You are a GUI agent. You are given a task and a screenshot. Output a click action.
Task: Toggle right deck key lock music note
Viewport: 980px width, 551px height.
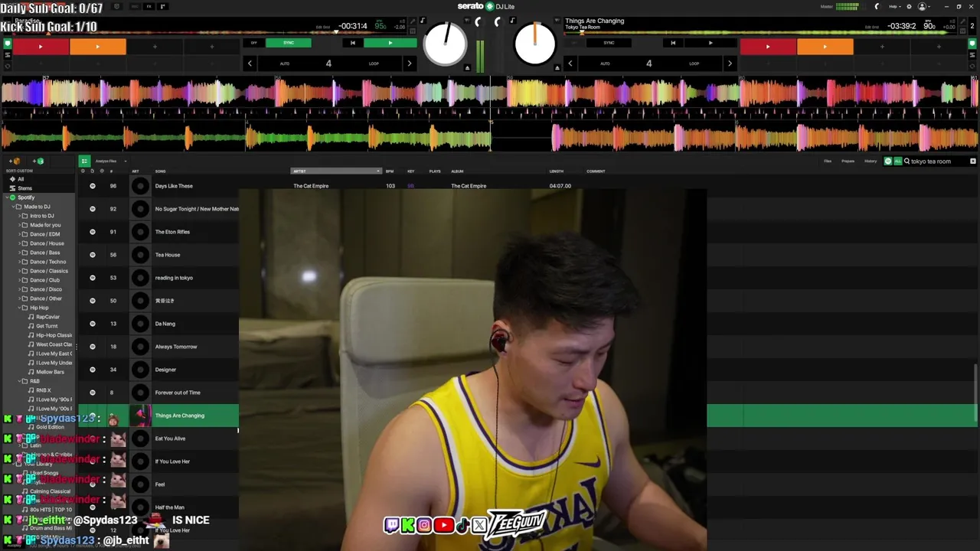[512, 21]
